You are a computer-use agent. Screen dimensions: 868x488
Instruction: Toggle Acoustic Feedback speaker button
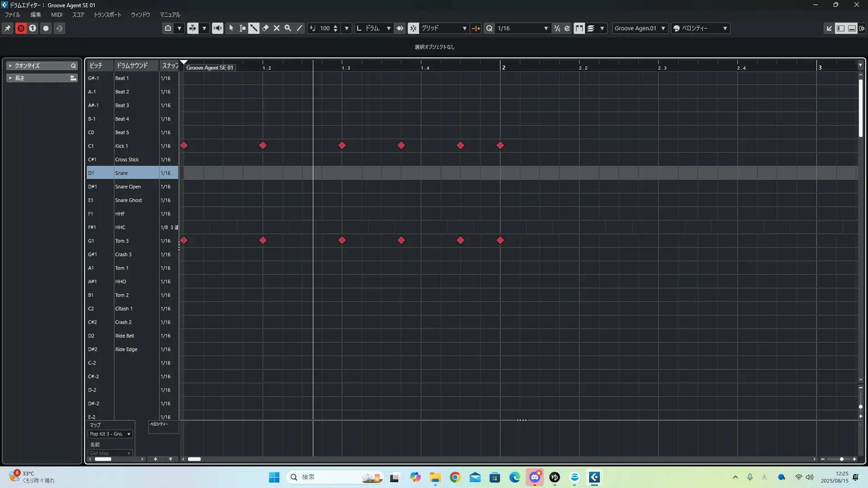pos(217,28)
